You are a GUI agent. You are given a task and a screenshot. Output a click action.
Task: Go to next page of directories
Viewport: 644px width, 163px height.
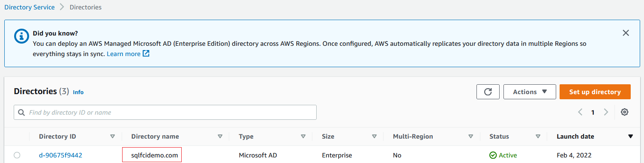pos(606,112)
